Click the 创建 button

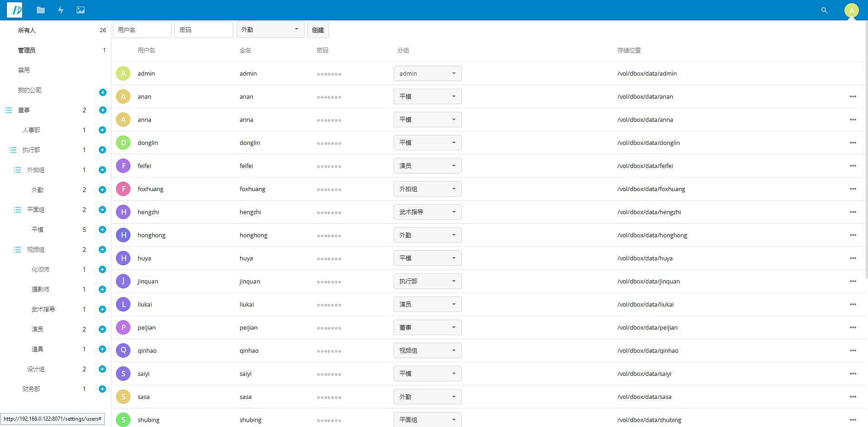point(318,30)
